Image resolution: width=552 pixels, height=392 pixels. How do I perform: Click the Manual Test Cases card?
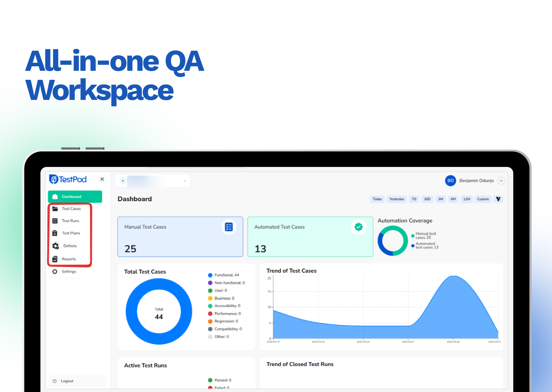(180, 237)
